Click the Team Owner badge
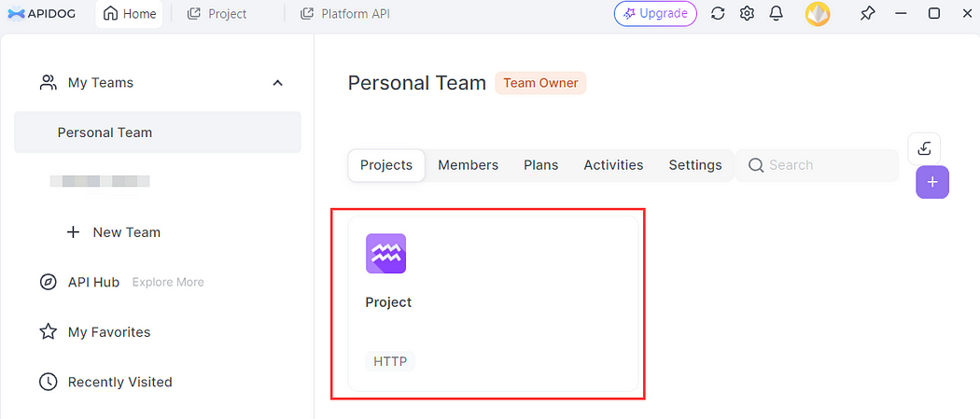 540,83
